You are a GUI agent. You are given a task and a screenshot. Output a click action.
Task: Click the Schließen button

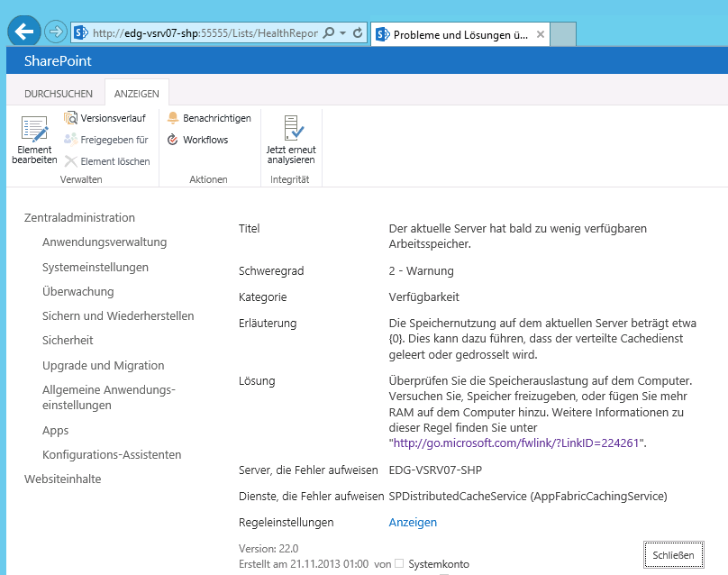(x=674, y=555)
